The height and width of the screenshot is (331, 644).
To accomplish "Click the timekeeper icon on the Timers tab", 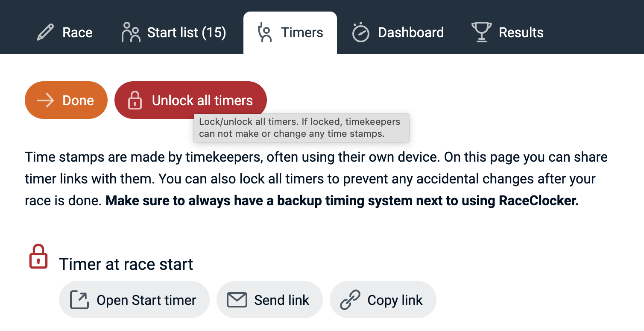I will (x=266, y=33).
